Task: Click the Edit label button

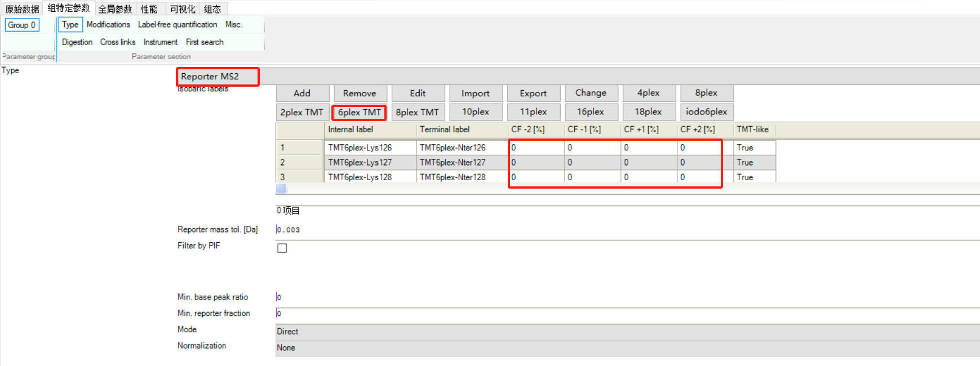Action: [418, 93]
